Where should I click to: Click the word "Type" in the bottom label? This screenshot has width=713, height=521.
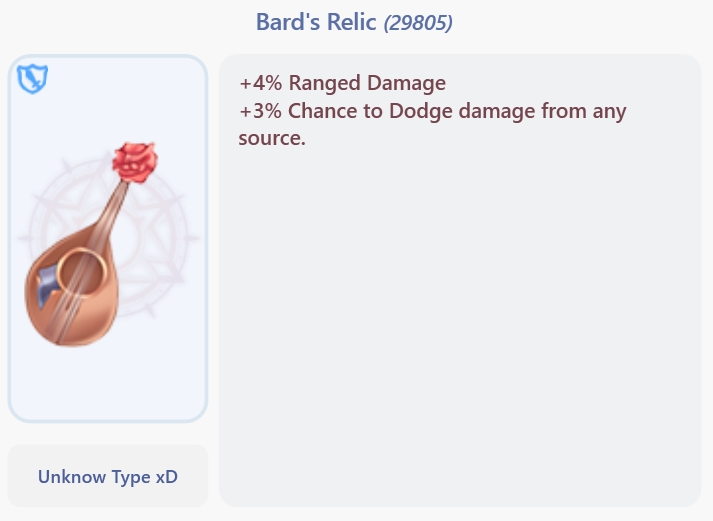(129, 477)
